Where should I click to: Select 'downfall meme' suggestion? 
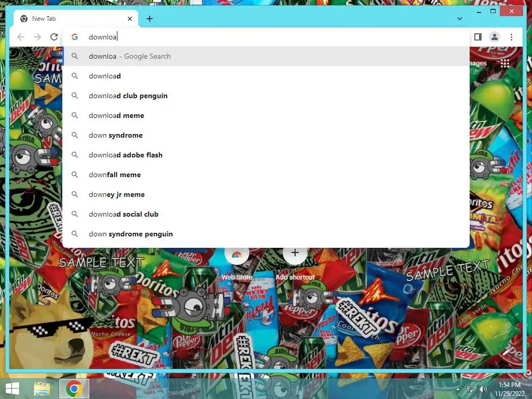click(267, 175)
